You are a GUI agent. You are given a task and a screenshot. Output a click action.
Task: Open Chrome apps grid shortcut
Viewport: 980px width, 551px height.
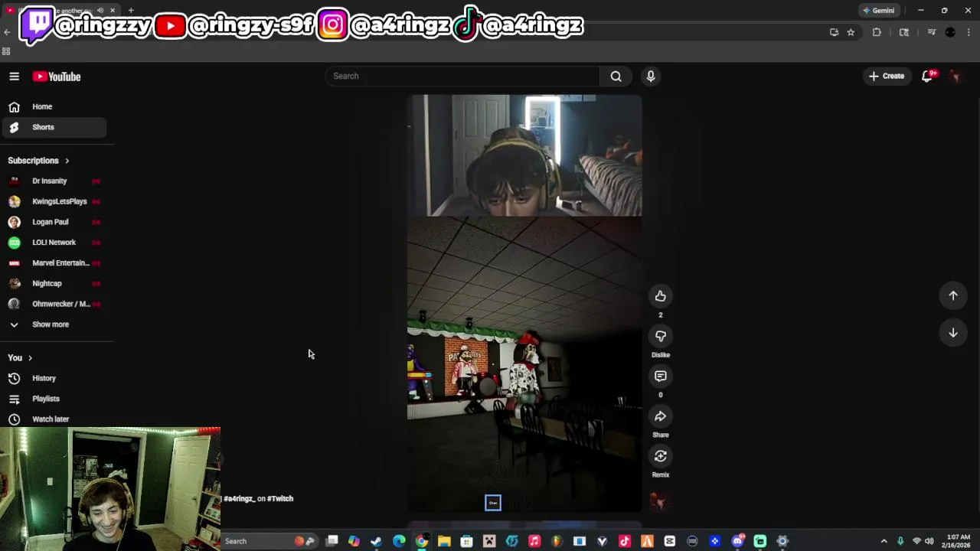tap(6, 51)
